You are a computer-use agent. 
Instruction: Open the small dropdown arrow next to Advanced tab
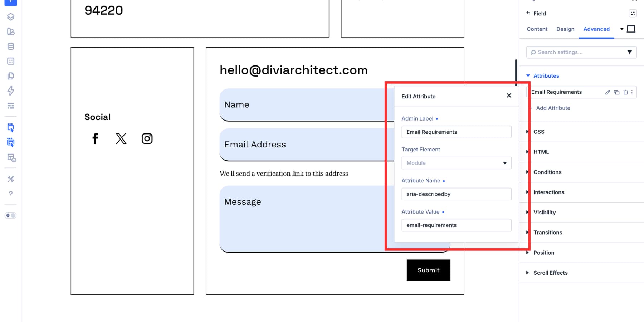[x=622, y=29]
